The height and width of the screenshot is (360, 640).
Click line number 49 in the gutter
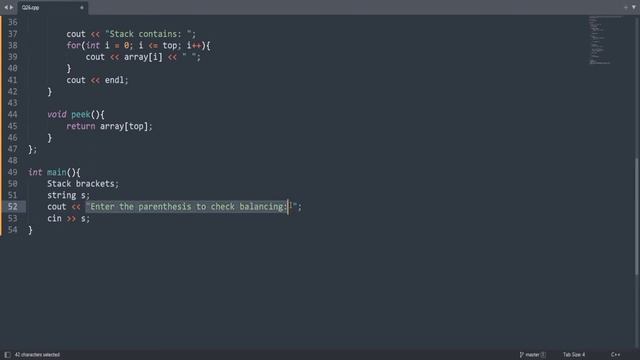[x=13, y=172]
